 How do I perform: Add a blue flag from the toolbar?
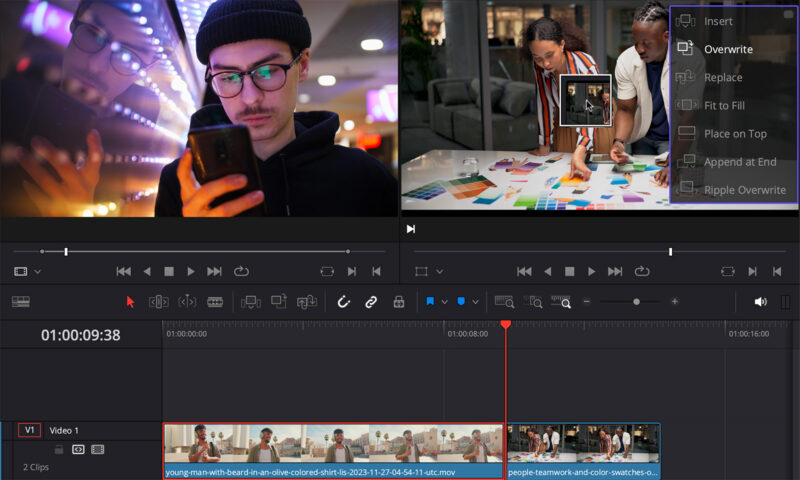(x=430, y=301)
